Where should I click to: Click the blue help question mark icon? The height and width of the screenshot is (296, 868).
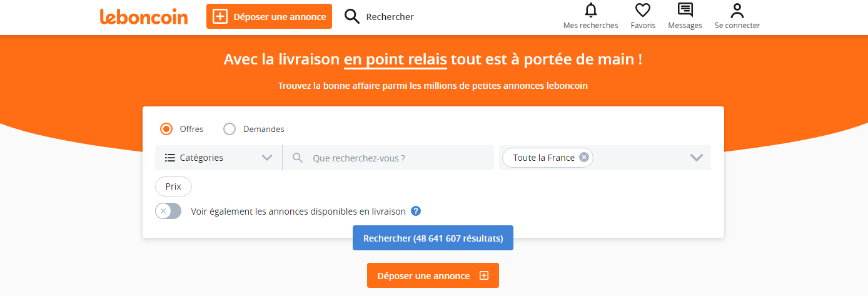tap(416, 211)
